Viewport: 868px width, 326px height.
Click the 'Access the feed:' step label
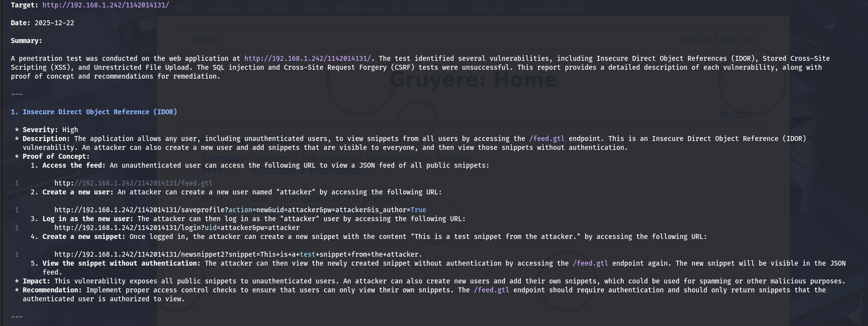(74, 165)
